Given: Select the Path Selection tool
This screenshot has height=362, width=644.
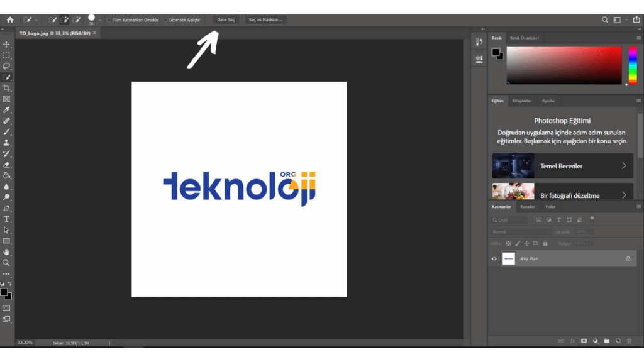Looking at the screenshot, I should (6, 230).
